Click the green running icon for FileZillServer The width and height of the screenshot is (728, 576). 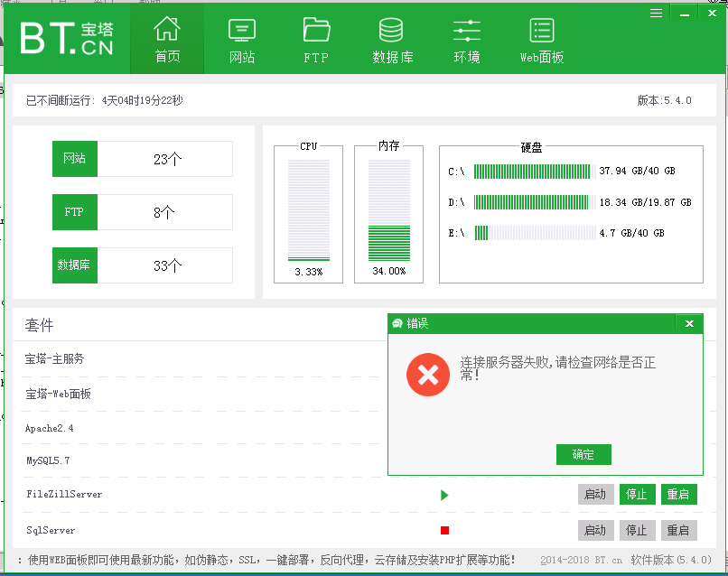point(444,496)
